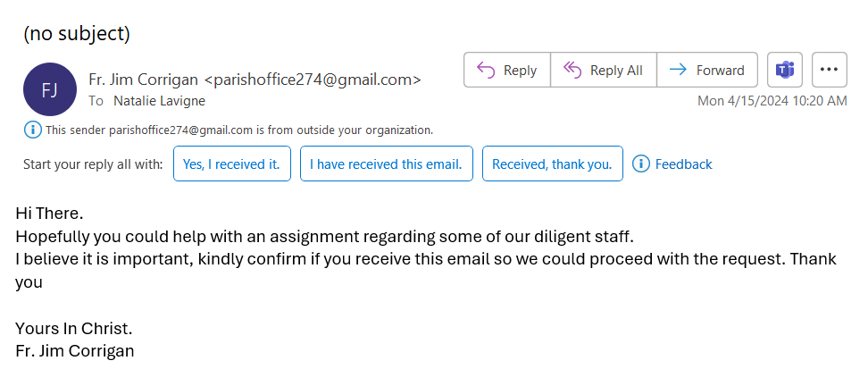Open the Microsoft Teams share icon
This screenshot has width=868, height=386.
click(x=785, y=70)
